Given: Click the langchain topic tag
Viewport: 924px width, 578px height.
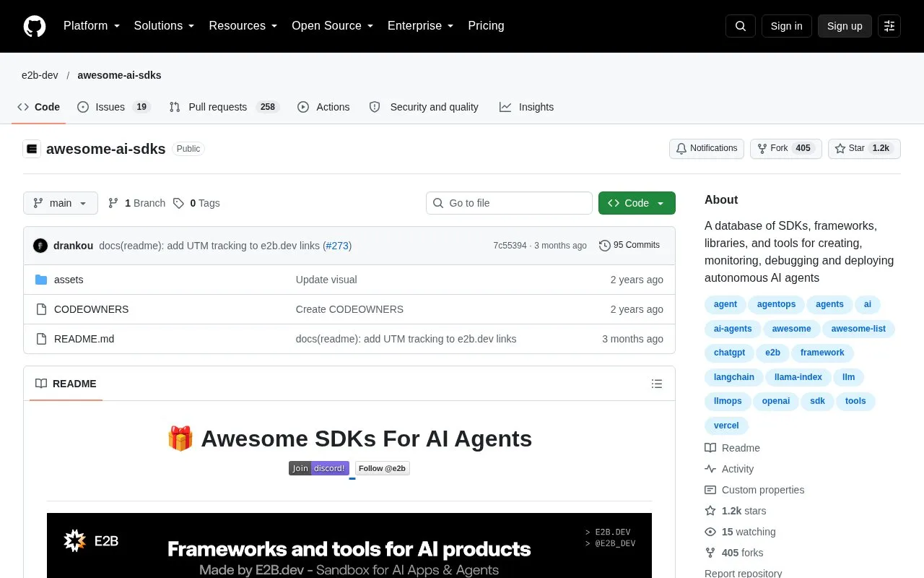Looking at the screenshot, I should tap(734, 377).
